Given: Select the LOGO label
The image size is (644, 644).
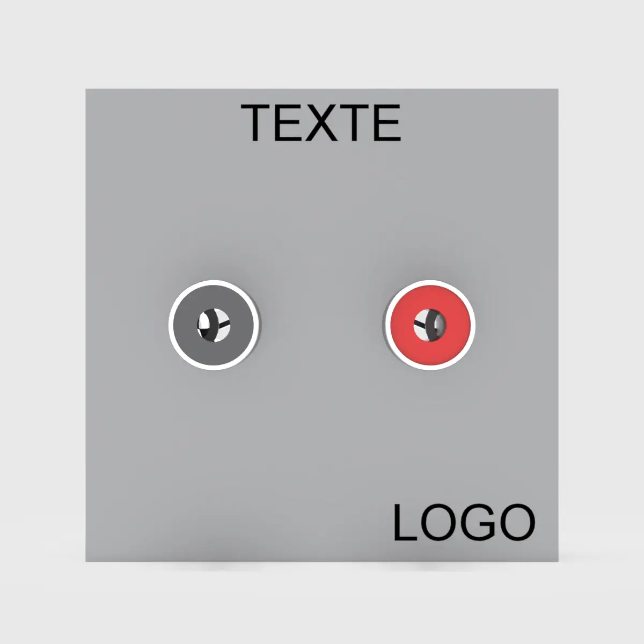Looking at the screenshot, I should tap(464, 523).
